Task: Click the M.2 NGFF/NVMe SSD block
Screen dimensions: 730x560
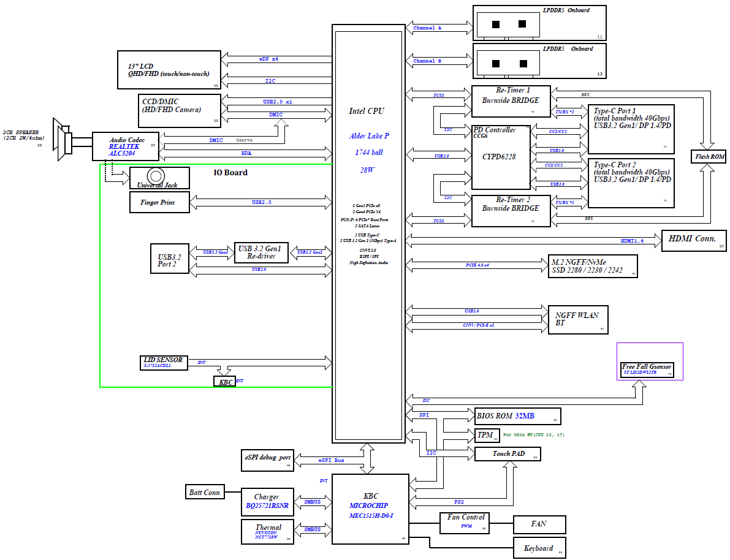Action: 593,267
